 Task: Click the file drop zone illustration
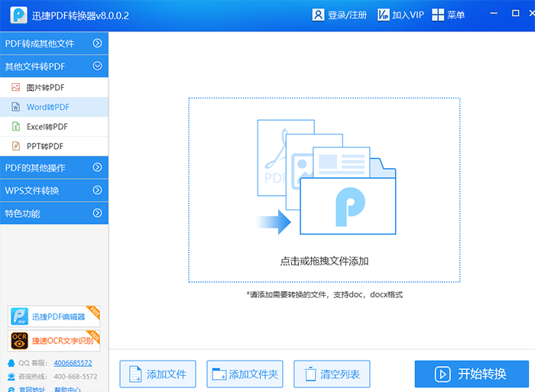tap(326, 177)
